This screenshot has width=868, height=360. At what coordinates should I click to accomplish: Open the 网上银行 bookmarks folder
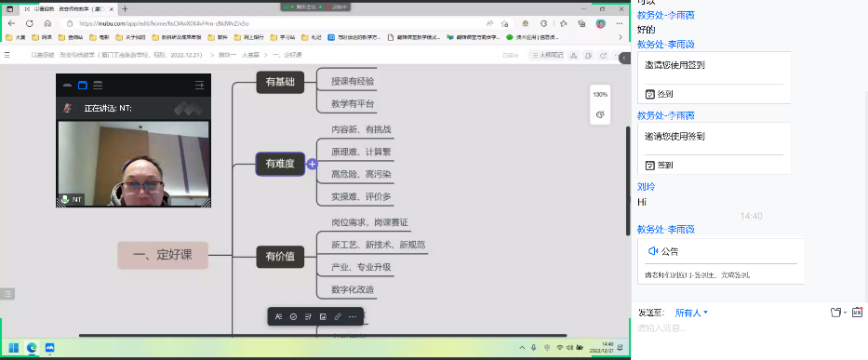(249, 37)
